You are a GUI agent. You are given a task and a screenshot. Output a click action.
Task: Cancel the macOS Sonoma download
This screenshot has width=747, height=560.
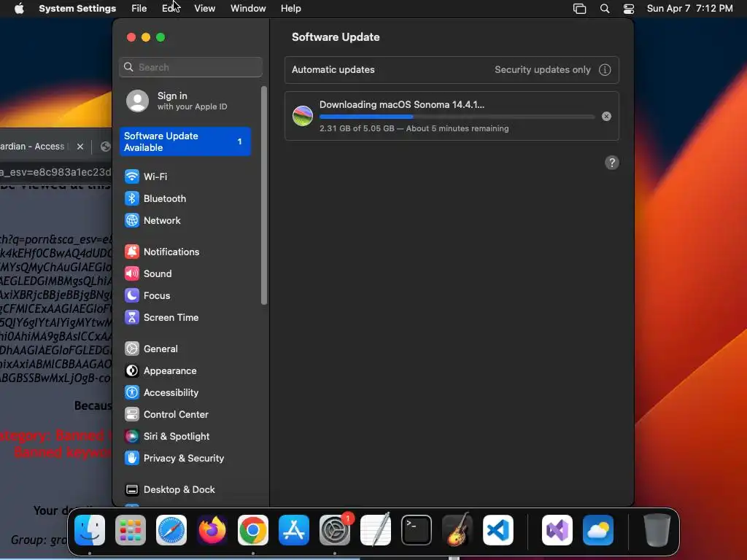tap(606, 117)
